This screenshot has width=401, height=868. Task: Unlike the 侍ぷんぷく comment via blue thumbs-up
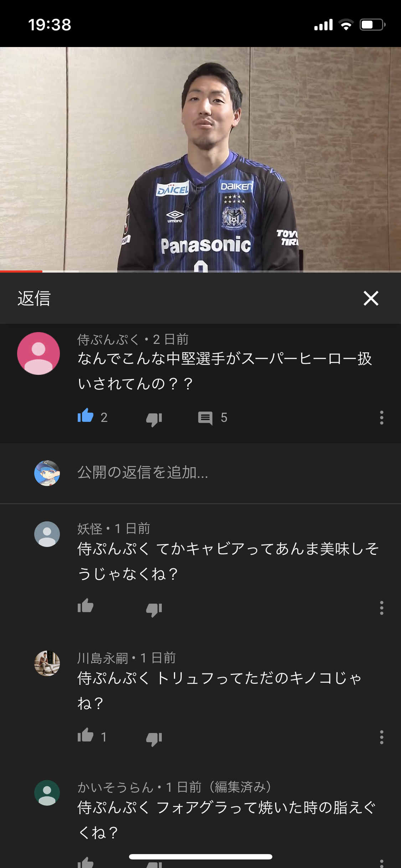(x=86, y=416)
